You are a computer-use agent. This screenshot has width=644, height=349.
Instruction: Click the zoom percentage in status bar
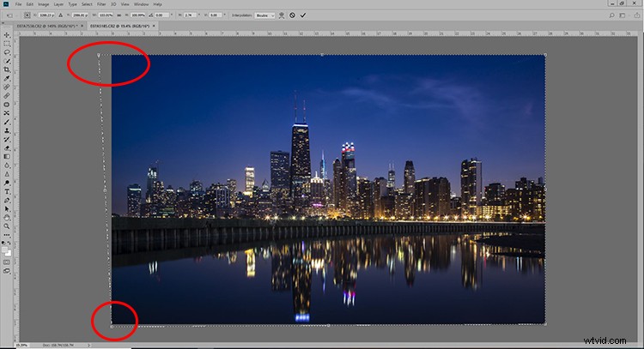point(21,346)
